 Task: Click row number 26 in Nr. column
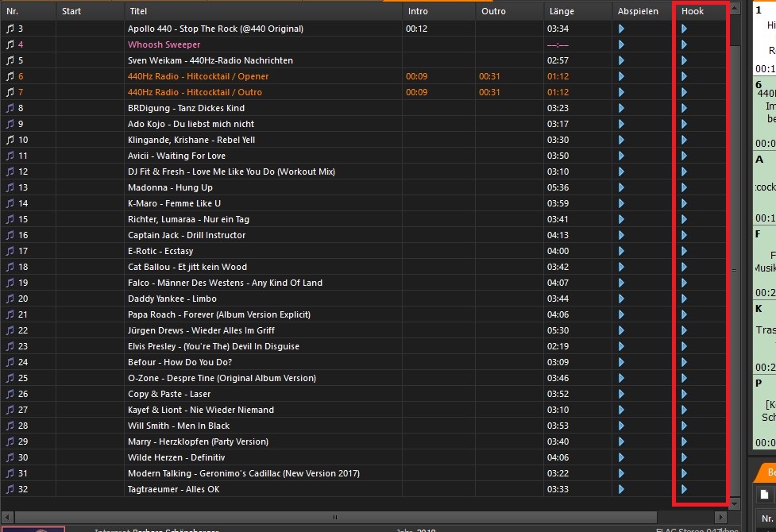coord(23,394)
